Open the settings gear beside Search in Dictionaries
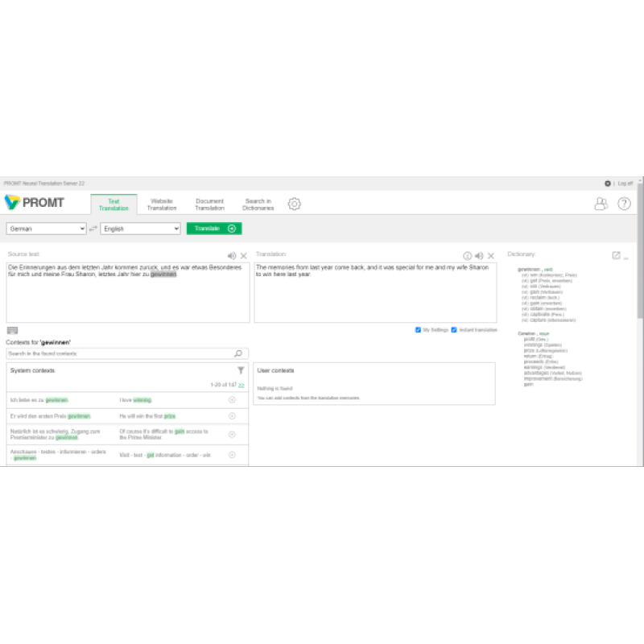Screen dimensions: 644x644 coord(294,204)
